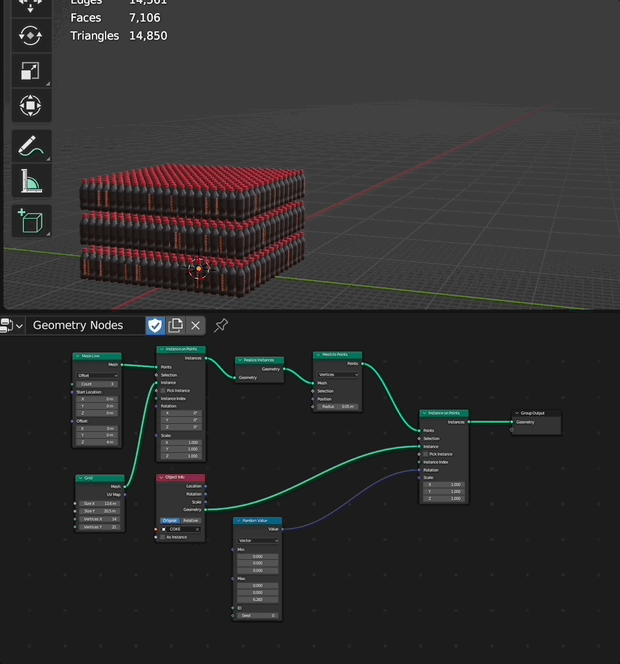Collapse the Object Info node chevron
The height and width of the screenshot is (664, 620).
[x=161, y=477]
